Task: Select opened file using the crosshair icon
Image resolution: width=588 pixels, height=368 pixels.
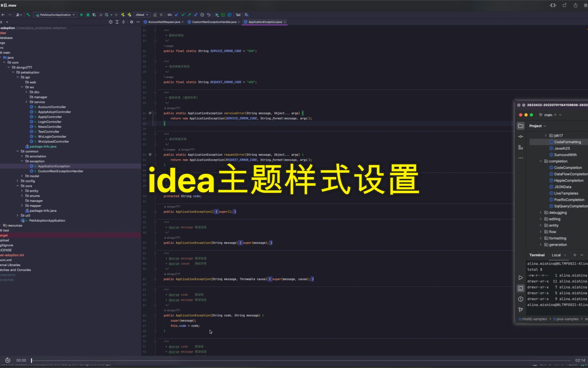Action: (110, 22)
